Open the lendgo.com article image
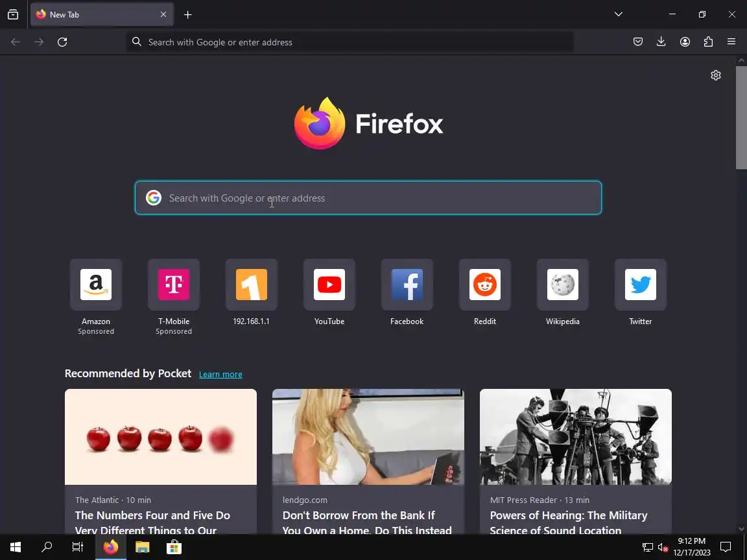The height and width of the screenshot is (560, 747). click(x=368, y=437)
